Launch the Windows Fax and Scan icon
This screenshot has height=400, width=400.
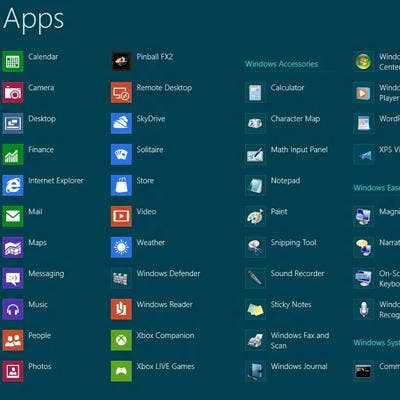pyautogui.click(x=255, y=340)
